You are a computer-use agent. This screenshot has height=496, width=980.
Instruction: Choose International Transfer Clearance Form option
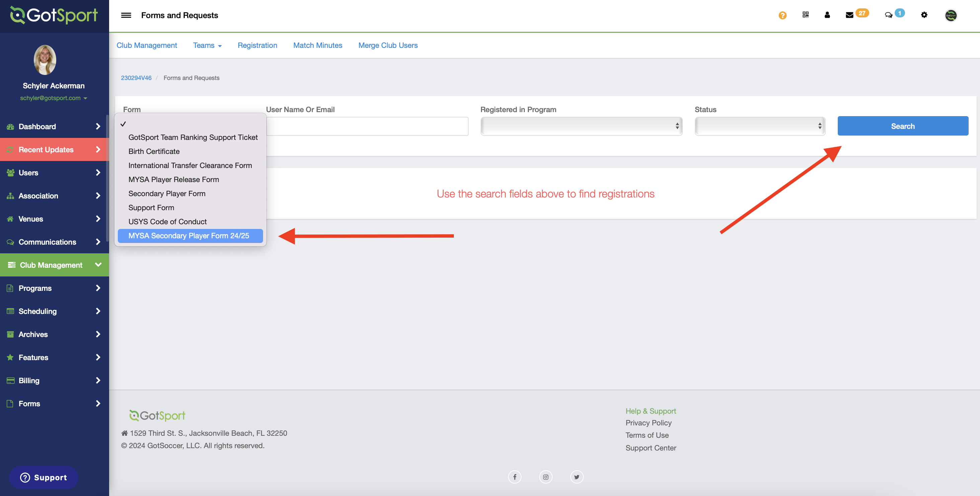[x=190, y=165]
